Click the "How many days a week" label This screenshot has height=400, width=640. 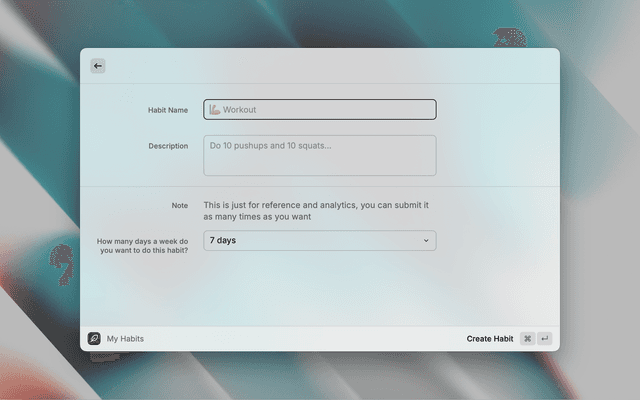pyautogui.click(x=142, y=245)
